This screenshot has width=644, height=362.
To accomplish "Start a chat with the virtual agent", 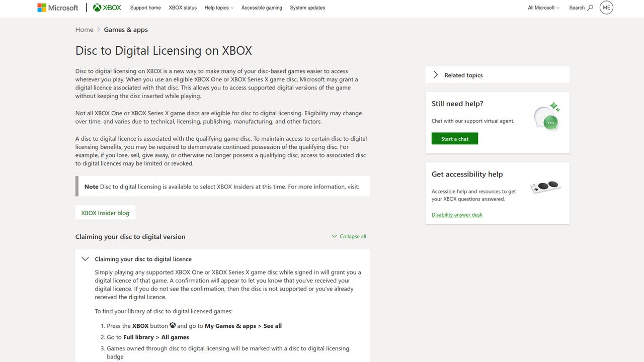I will (x=455, y=139).
